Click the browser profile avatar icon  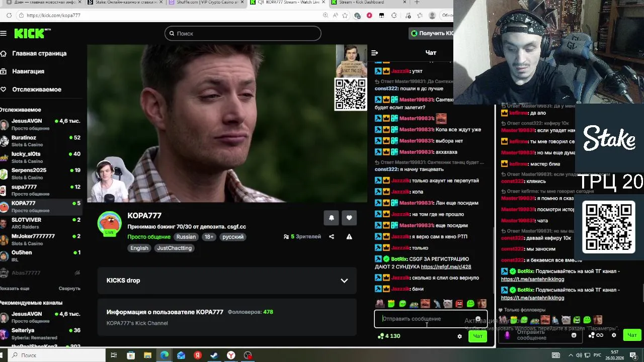coord(432,16)
